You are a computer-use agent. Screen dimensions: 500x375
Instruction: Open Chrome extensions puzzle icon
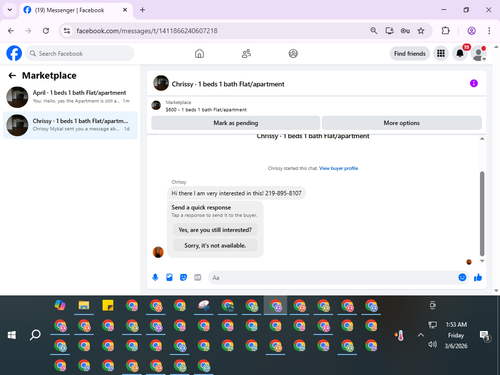tap(445, 31)
